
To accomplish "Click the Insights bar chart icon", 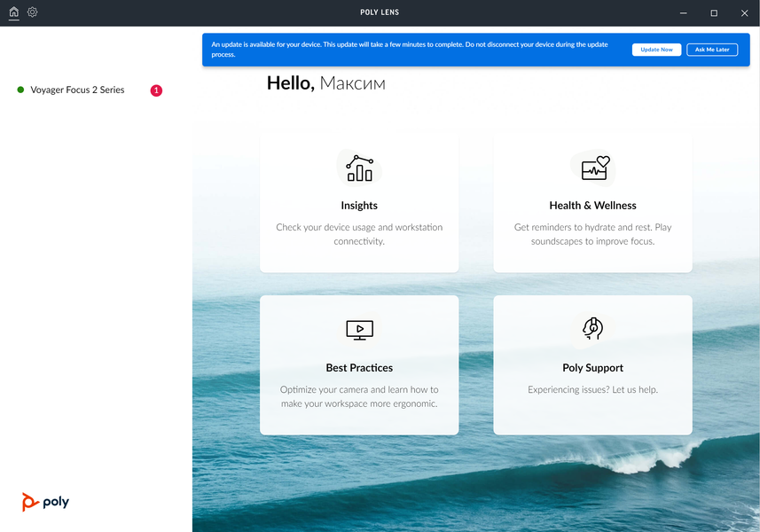I will 359,168.
